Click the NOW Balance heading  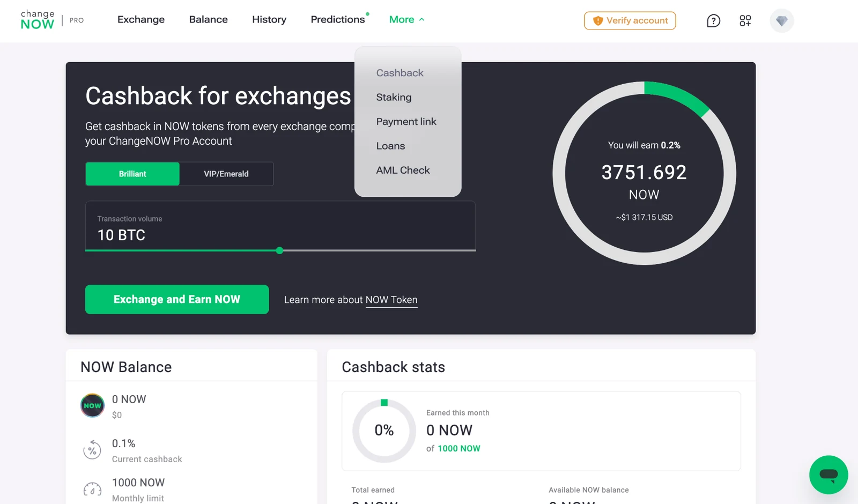click(126, 367)
